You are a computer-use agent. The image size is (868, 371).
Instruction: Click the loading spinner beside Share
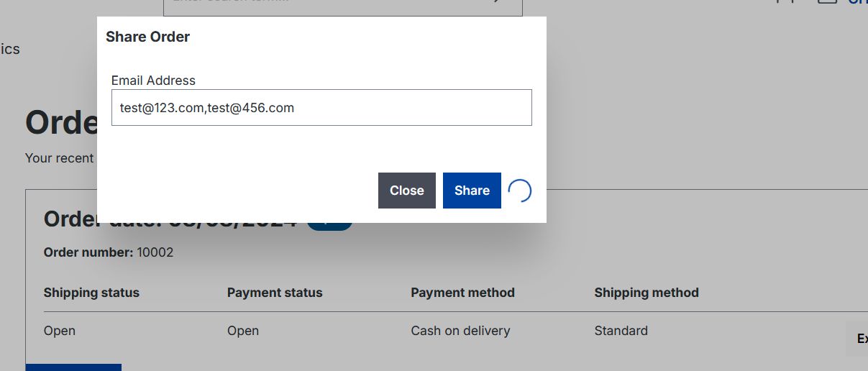pos(520,191)
